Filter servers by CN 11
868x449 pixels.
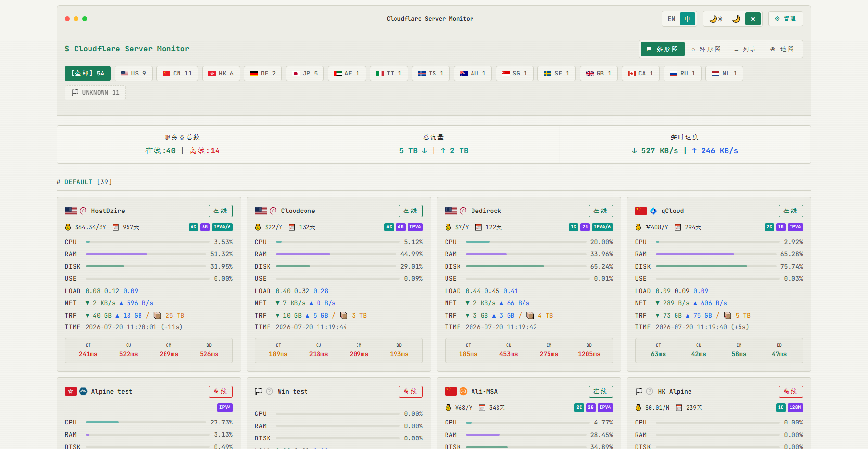coord(177,74)
